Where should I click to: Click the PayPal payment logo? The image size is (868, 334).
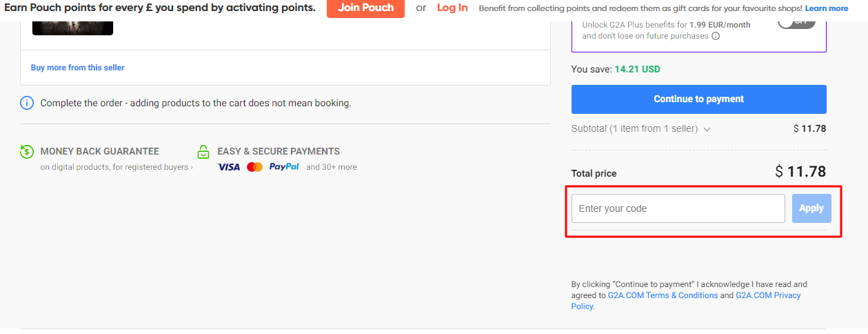pos(284,167)
